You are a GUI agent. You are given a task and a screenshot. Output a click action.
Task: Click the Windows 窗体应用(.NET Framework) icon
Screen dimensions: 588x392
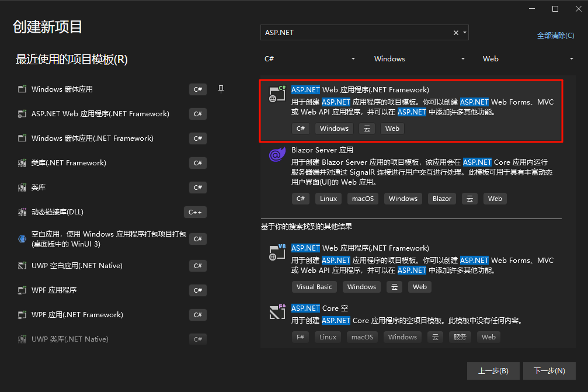22,138
